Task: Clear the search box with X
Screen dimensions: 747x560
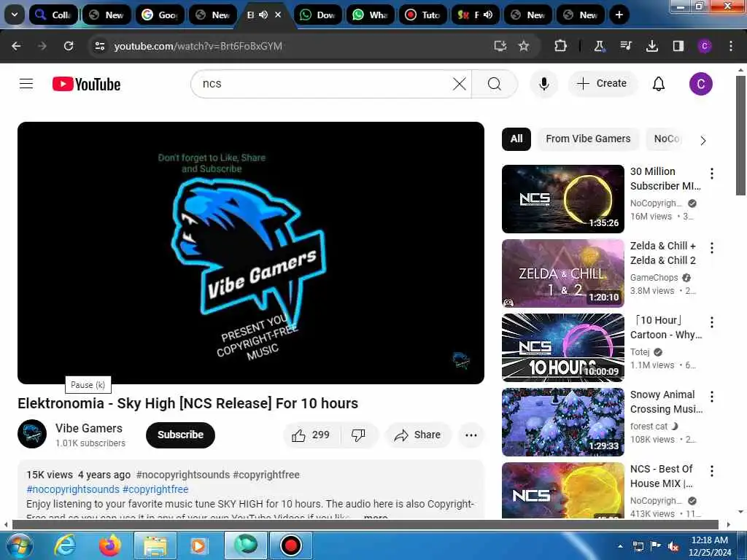Action: (x=460, y=84)
